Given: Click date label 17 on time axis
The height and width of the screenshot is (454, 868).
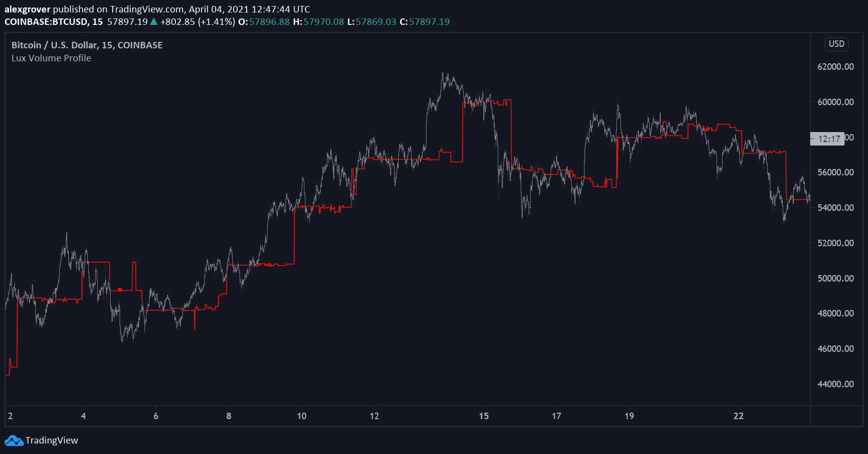Looking at the screenshot, I should tap(557, 416).
